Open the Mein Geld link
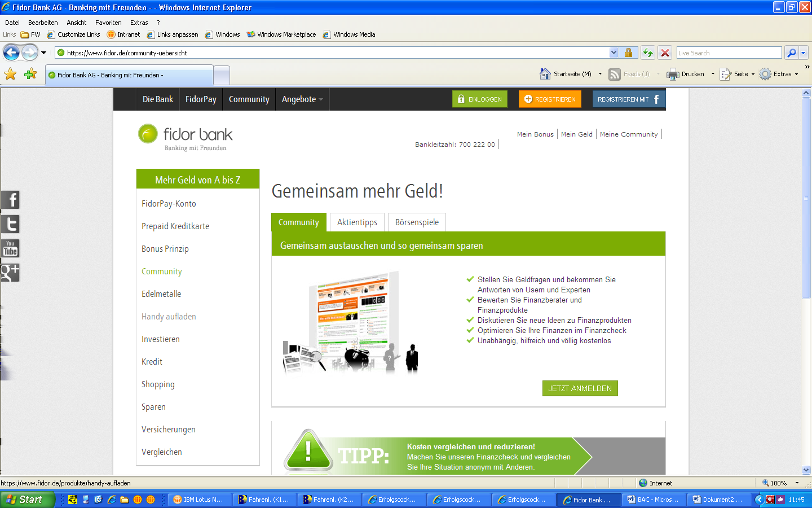 tap(576, 134)
